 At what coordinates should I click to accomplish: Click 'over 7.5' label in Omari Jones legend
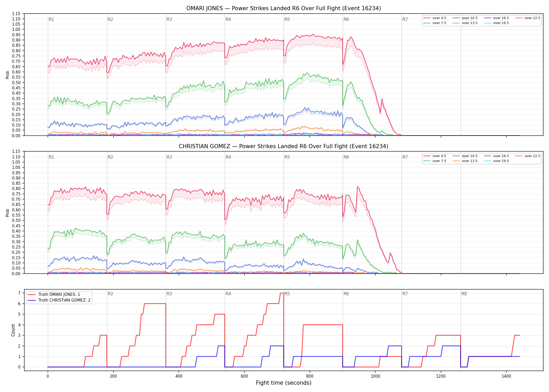[439, 23]
